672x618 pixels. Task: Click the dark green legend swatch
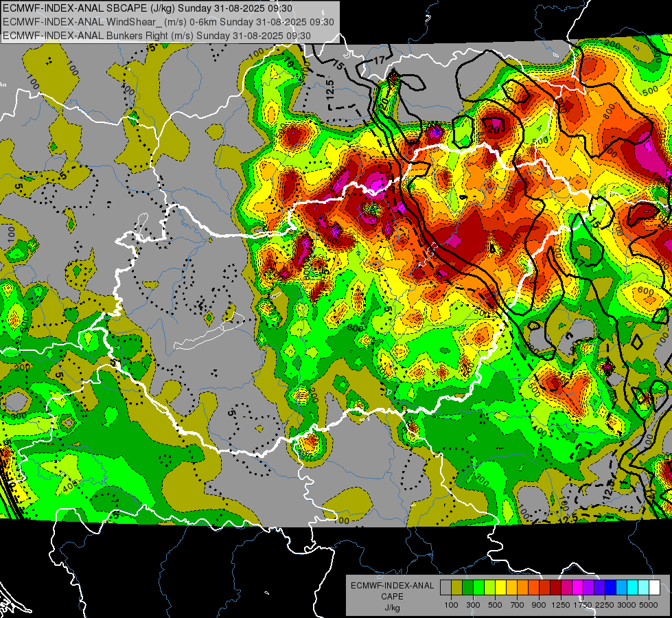click(467, 587)
